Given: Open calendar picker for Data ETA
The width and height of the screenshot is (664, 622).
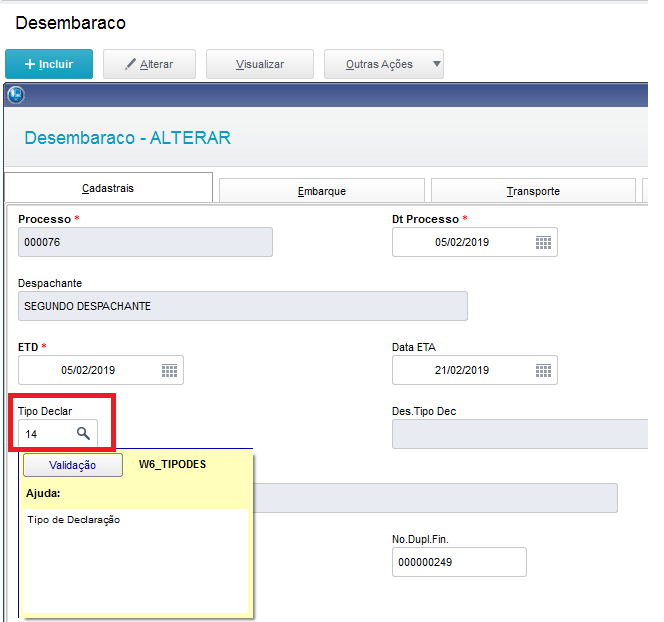Looking at the screenshot, I should point(543,370).
